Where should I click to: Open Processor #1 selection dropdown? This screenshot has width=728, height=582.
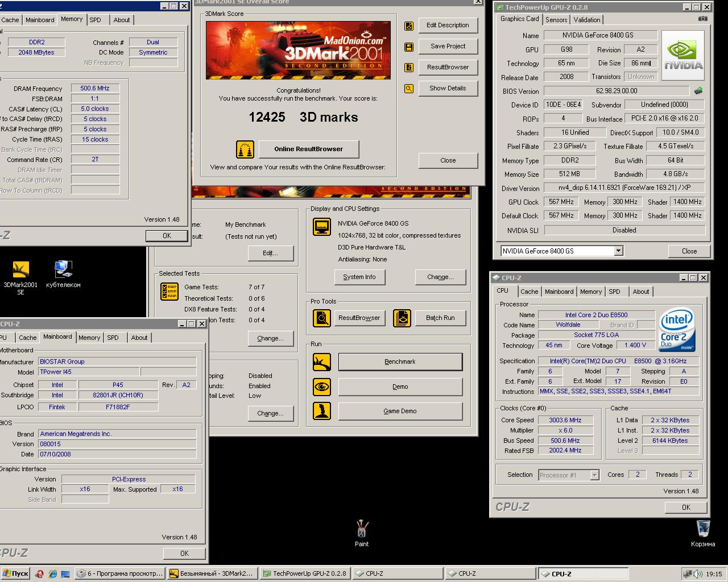[594, 475]
